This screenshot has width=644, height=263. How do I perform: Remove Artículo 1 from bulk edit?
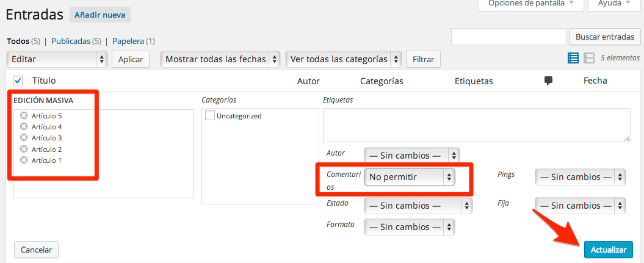[24, 160]
